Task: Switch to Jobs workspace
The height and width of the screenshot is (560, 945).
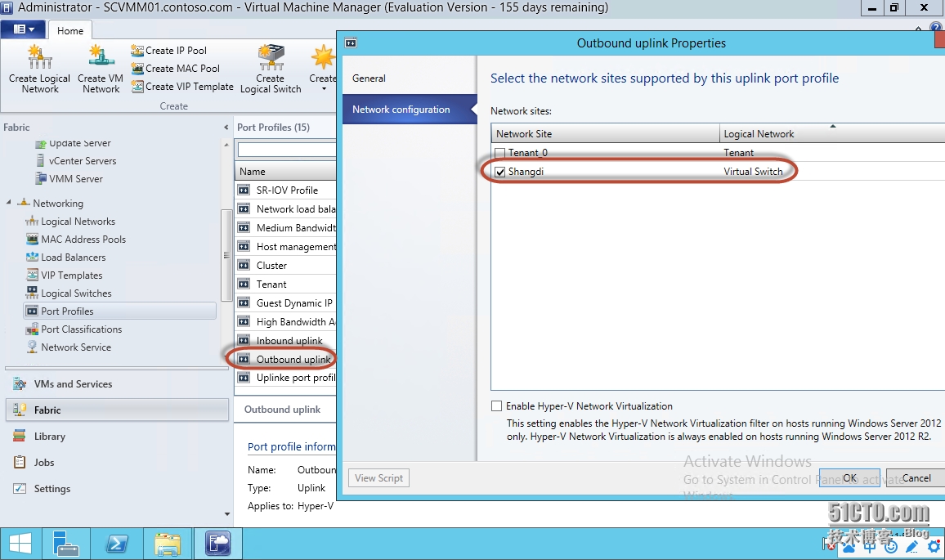Action: coord(117,463)
